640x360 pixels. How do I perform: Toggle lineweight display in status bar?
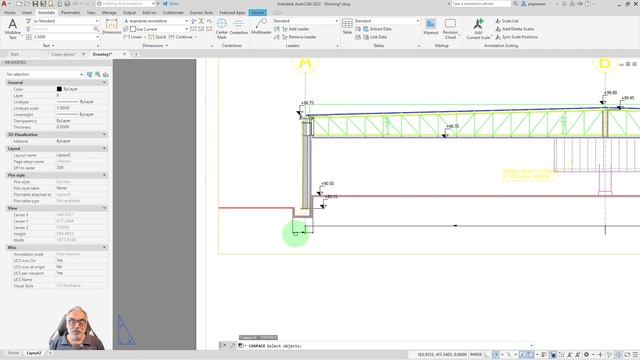click(x=544, y=355)
